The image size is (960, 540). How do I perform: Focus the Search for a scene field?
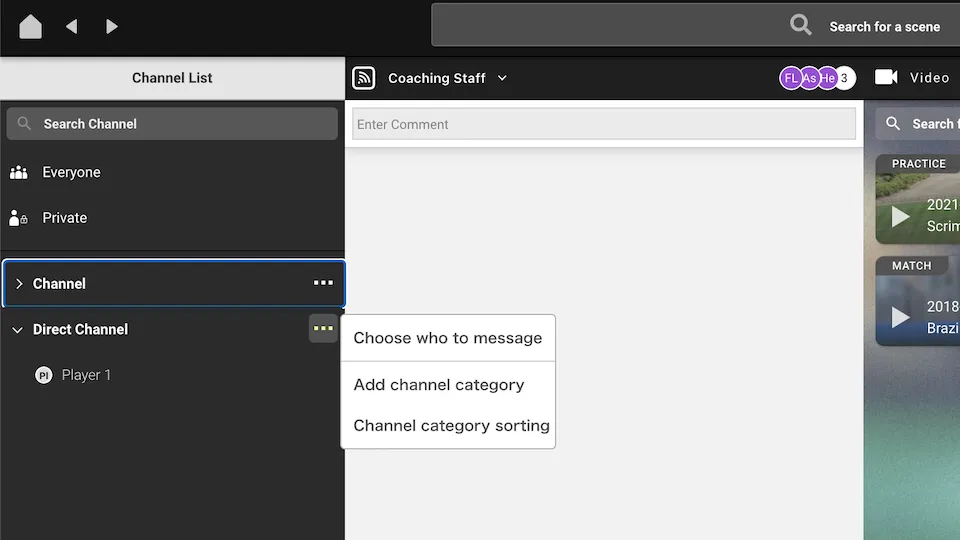(x=696, y=25)
